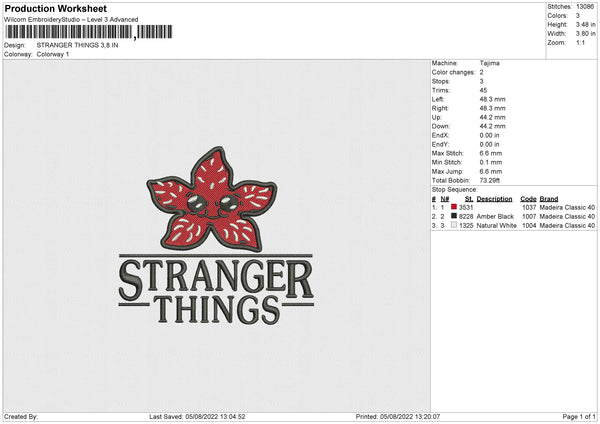Click the Wilcom EmbroideryStudio subtitle text
This screenshot has width=600, height=424.
click(x=71, y=20)
